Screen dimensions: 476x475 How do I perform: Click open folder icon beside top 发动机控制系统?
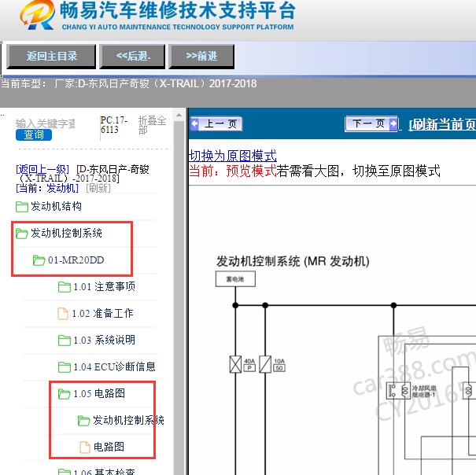point(22,234)
